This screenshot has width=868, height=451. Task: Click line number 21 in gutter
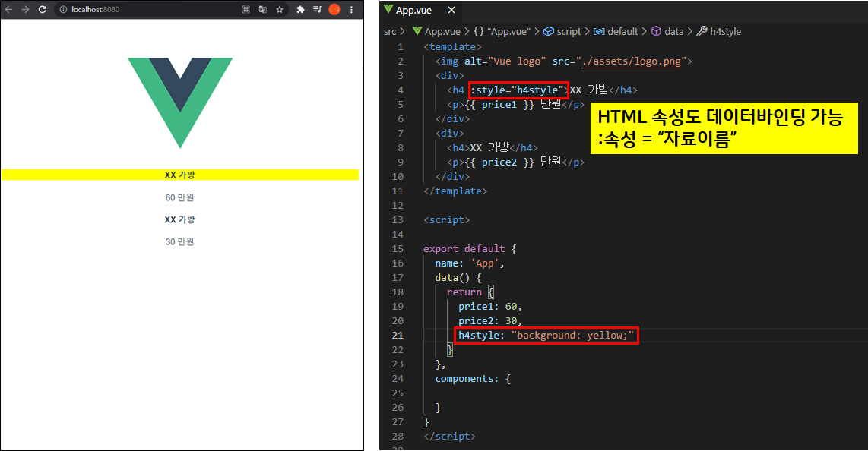pos(398,335)
